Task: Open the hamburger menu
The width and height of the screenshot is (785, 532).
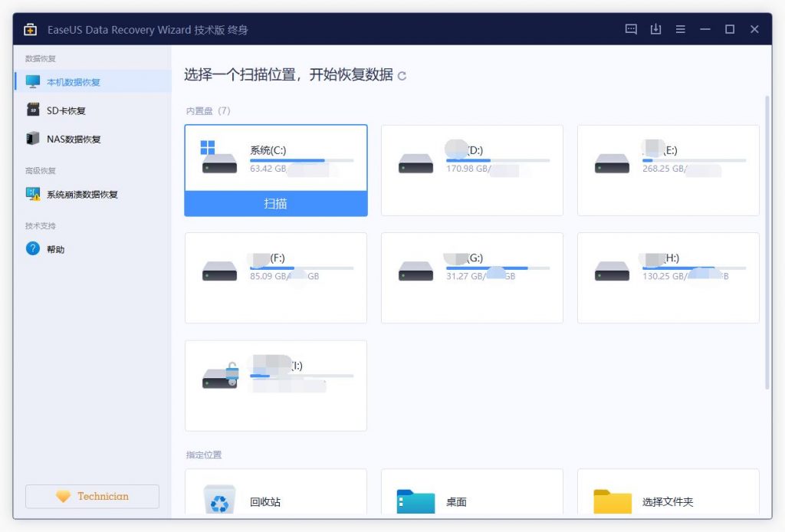Action: [x=680, y=29]
